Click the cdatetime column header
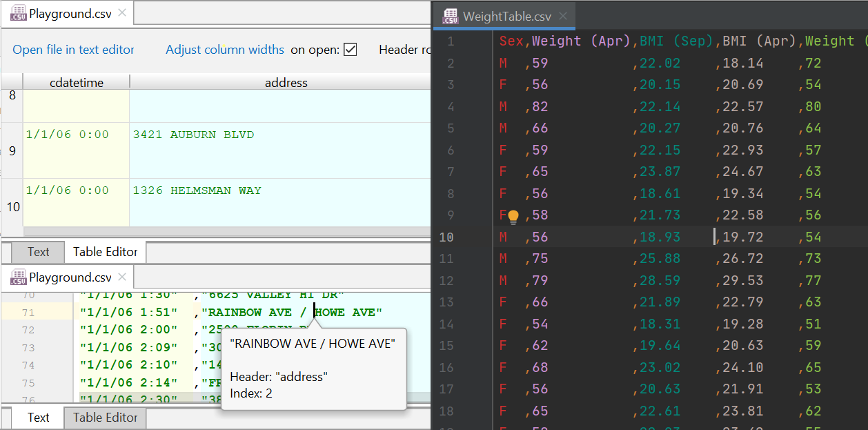Image resolution: width=868 pixels, height=430 pixels. point(77,83)
